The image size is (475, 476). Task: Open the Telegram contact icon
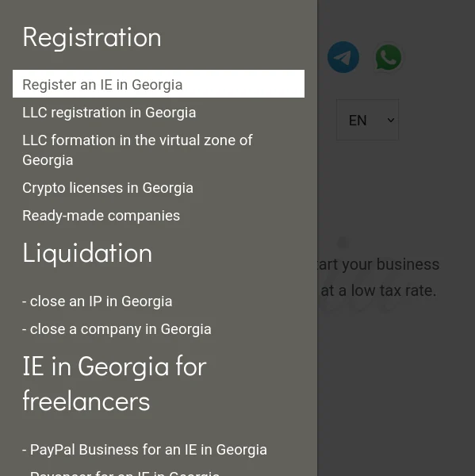343,57
